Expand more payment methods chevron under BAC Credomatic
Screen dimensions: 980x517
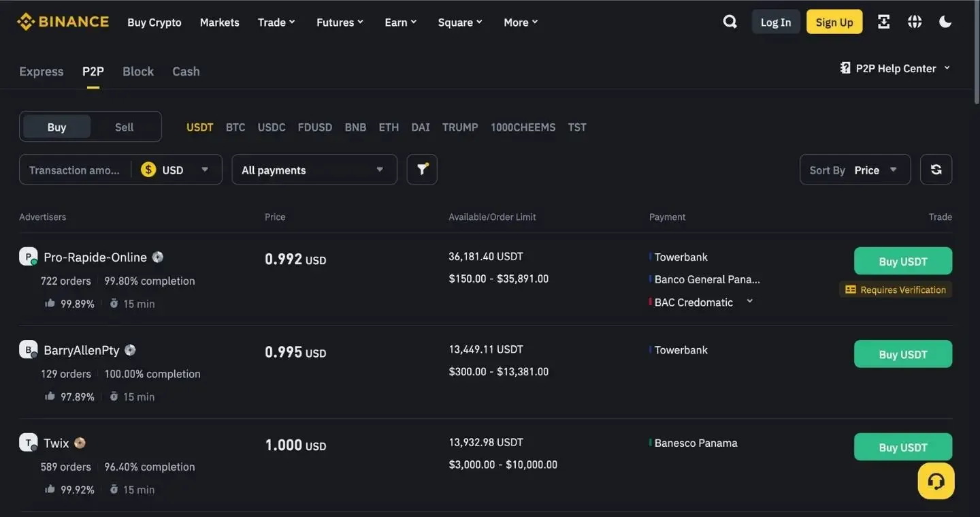(749, 301)
